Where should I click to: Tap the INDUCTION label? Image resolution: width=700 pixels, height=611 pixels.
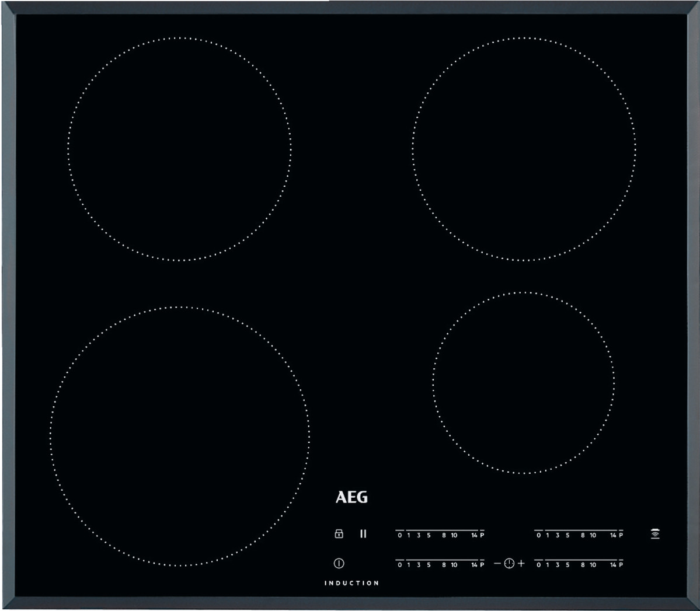(x=352, y=583)
